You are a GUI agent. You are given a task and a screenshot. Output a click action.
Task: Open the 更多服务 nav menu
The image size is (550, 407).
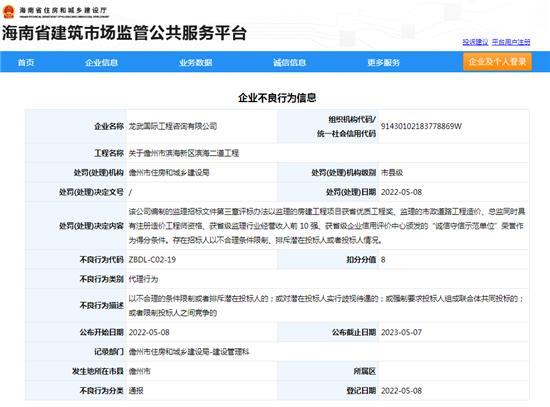[383, 62]
